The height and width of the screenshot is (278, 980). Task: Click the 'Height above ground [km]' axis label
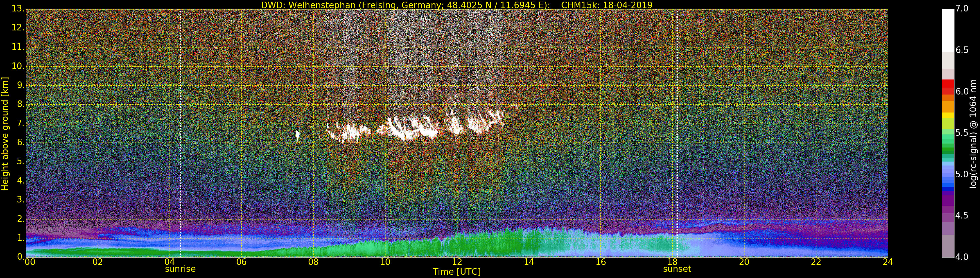[5, 134]
